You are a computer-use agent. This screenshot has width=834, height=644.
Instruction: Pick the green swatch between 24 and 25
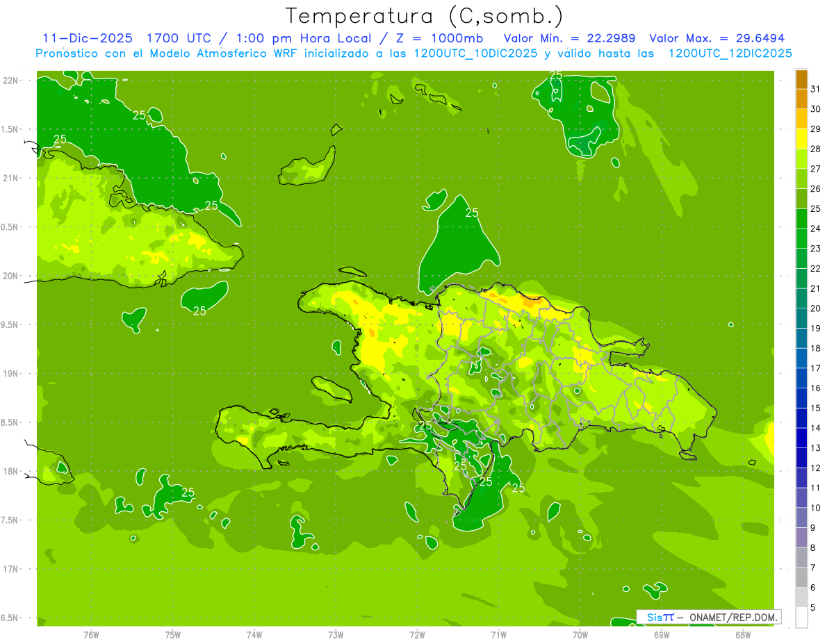801,219
